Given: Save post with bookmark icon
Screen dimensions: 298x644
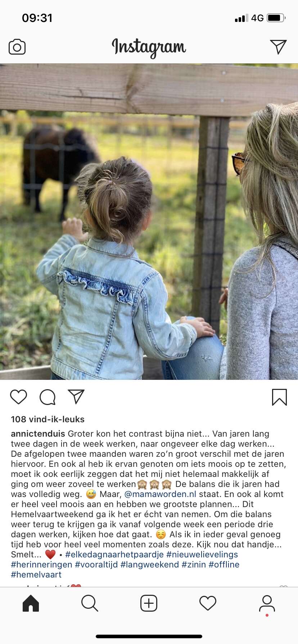Looking at the screenshot, I should coord(279,397).
